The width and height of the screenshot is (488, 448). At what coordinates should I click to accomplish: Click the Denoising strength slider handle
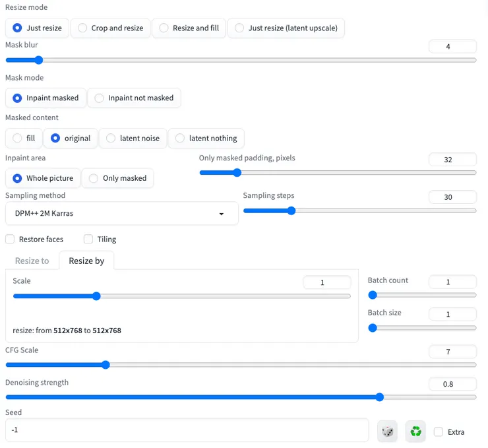tap(379, 397)
